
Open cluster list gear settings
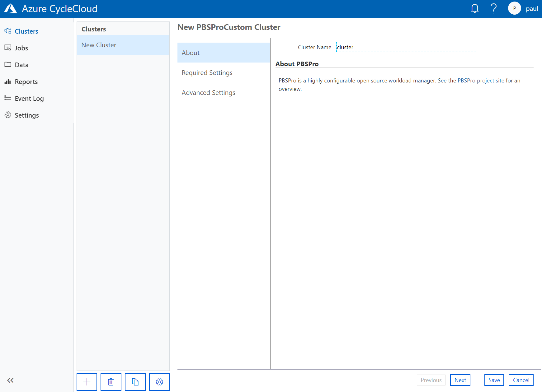[x=159, y=382]
